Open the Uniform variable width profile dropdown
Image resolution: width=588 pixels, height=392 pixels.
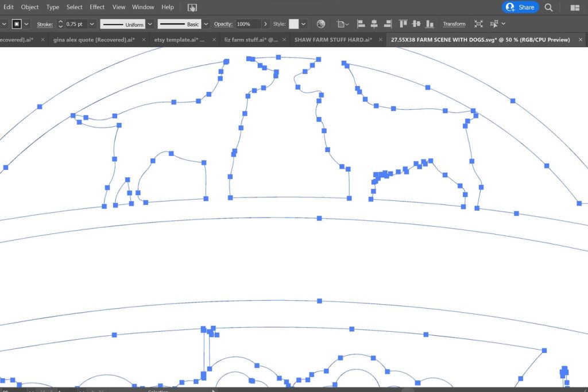(150, 24)
